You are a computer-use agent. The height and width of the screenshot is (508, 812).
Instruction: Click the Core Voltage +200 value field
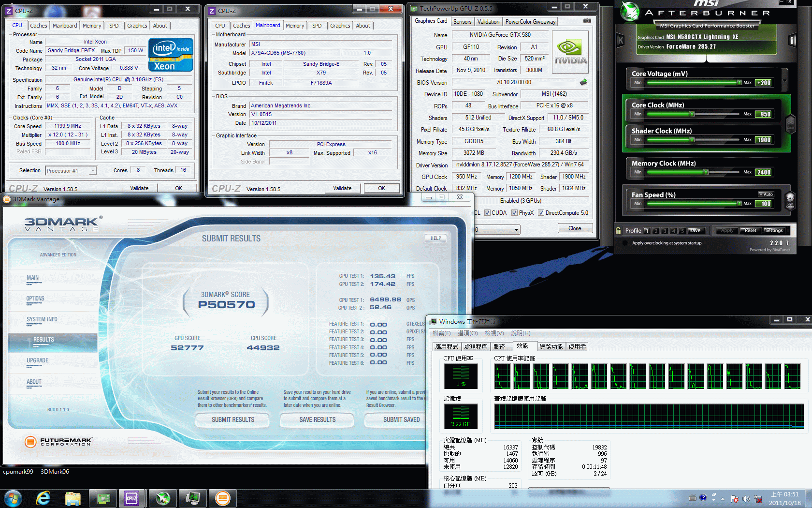pyautogui.click(x=764, y=83)
